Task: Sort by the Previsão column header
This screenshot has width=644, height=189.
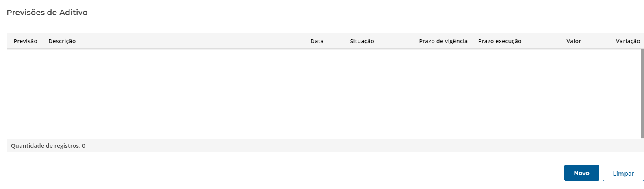Action: (x=26, y=41)
